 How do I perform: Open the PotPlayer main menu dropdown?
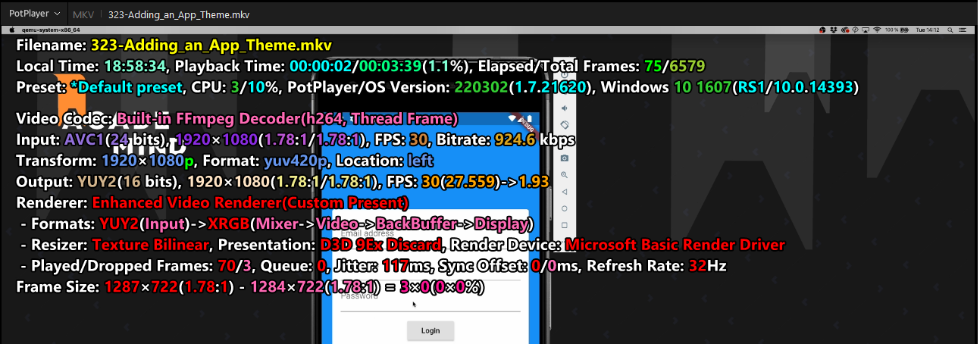(35, 14)
